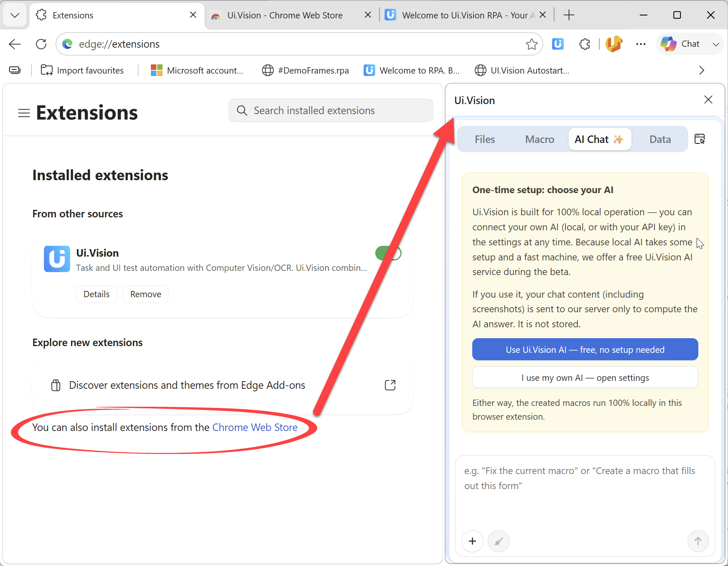This screenshot has height=566, width=728.
Task: Click the Ui.Vision extension logo icon
Action: [57, 259]
